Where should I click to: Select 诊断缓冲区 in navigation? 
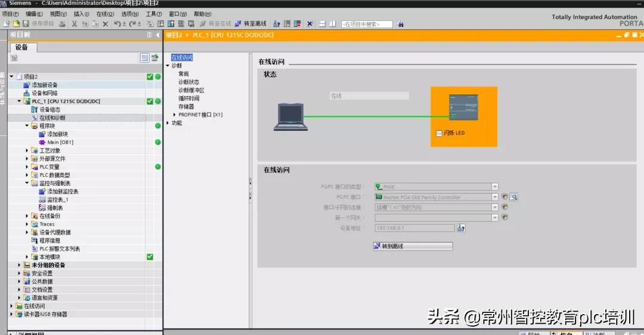click(x=191, y=90)
